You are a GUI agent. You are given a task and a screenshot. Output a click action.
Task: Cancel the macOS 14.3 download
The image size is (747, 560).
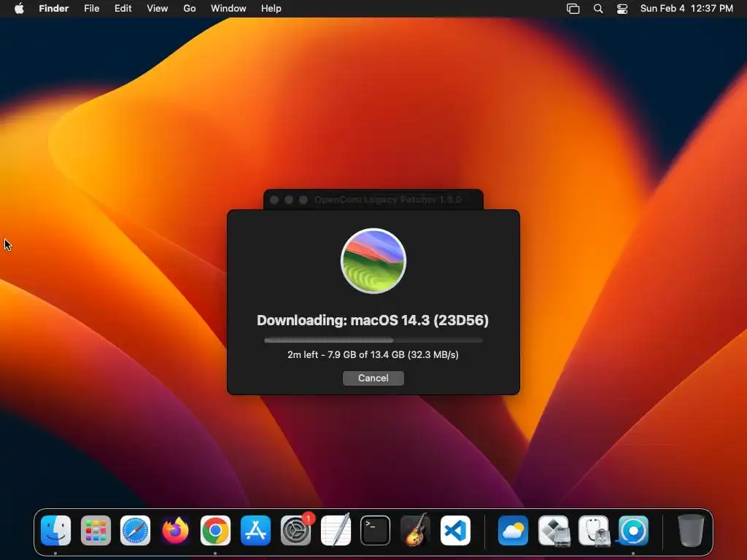point(373,378)
